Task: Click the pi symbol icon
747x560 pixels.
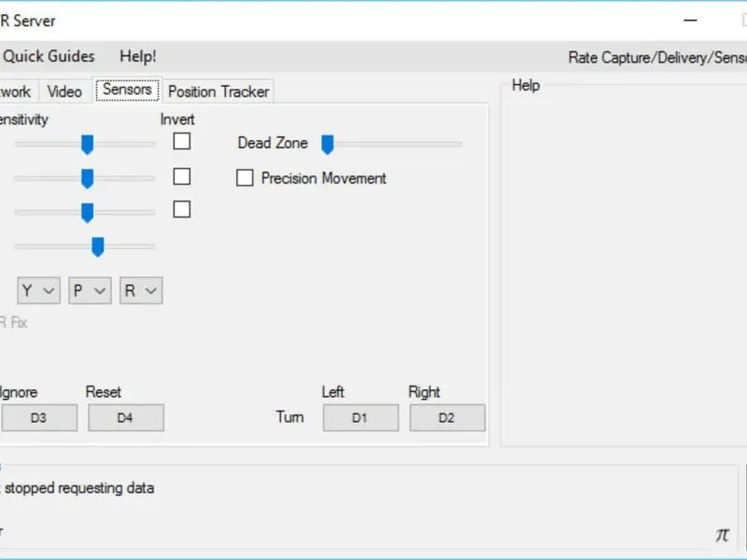Action: click(722, 535)
